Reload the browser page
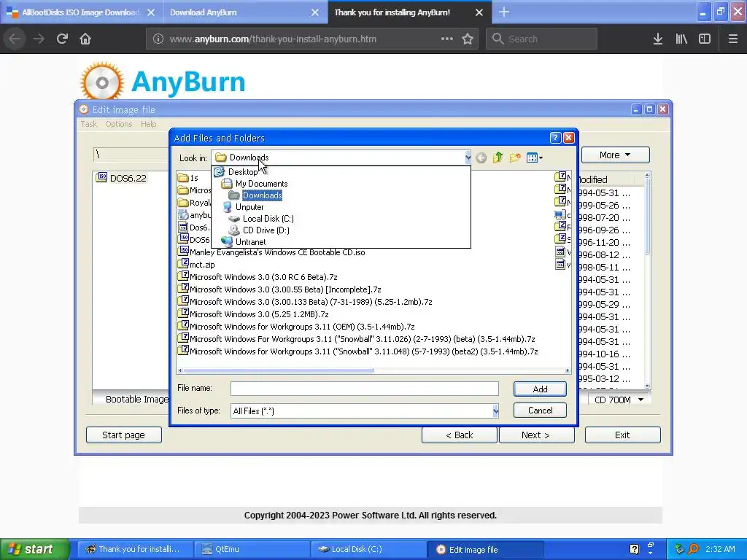747x560 pixels. pyautogui.click(x=62, y=39)
